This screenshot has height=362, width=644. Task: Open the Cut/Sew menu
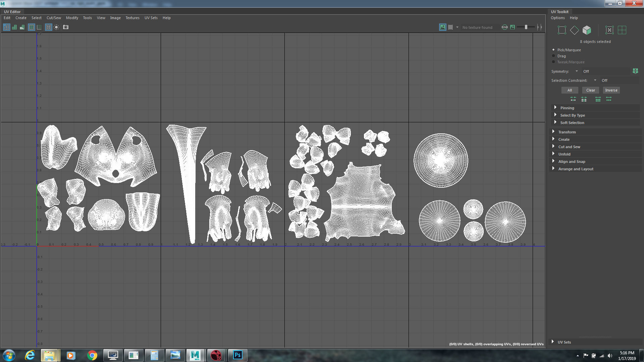click(x=54, y=18)
